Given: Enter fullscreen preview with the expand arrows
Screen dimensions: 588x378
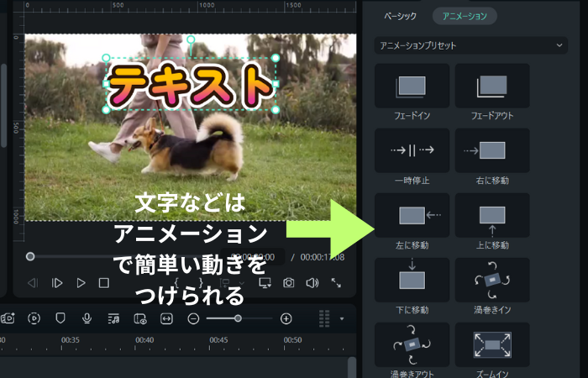Looking at the screenshot, I should pyautogui.click(x=336, y=283).
